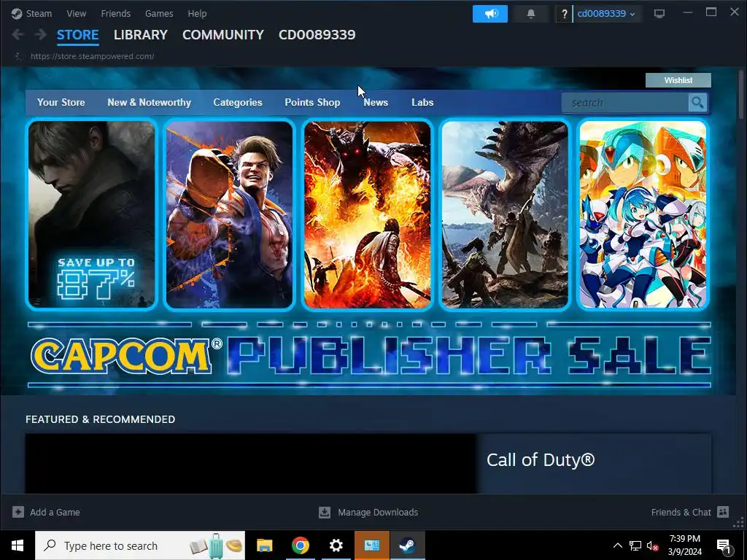Screen dimensions: 747x560
Task: Open File Explorer from taskbar
Action: 264,545
